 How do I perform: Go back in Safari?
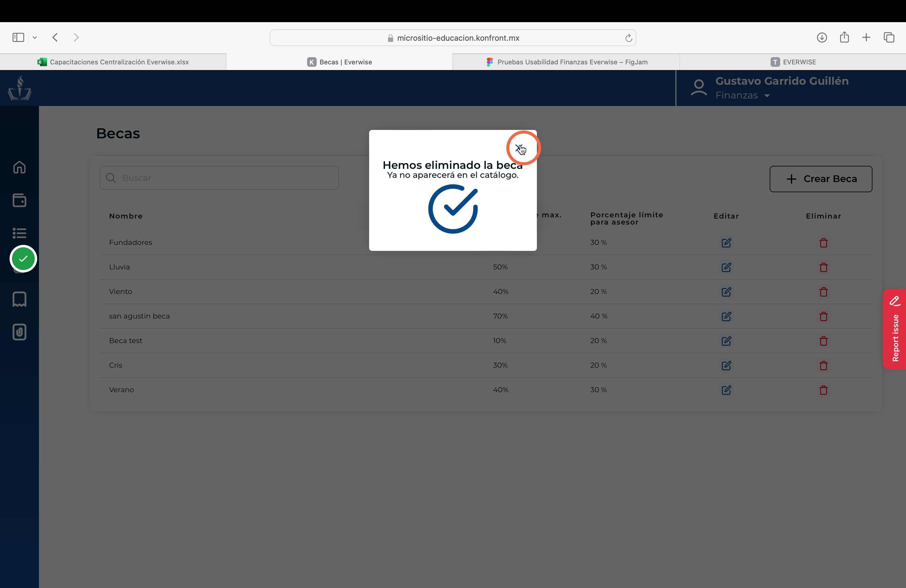(x=55, y=37)
